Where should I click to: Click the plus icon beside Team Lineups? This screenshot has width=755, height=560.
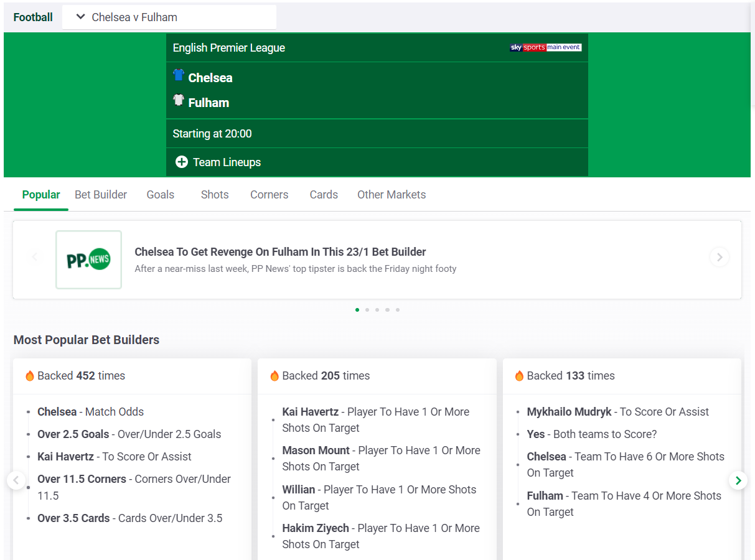click(182, 162)
